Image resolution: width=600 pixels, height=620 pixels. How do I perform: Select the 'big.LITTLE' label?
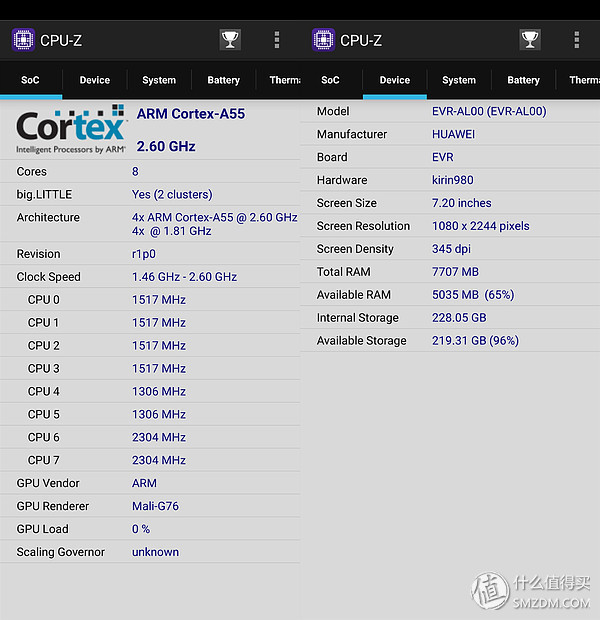tap(44, 195)
